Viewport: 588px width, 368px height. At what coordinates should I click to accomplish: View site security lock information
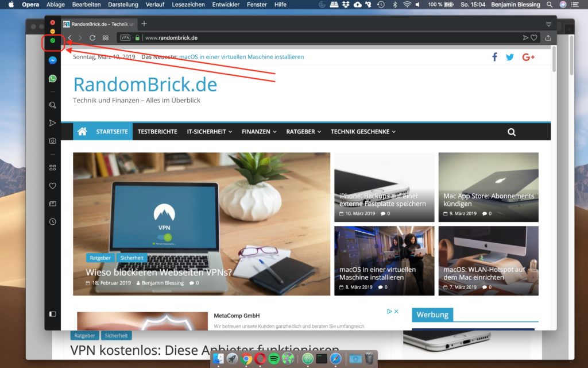coord(137,37)
